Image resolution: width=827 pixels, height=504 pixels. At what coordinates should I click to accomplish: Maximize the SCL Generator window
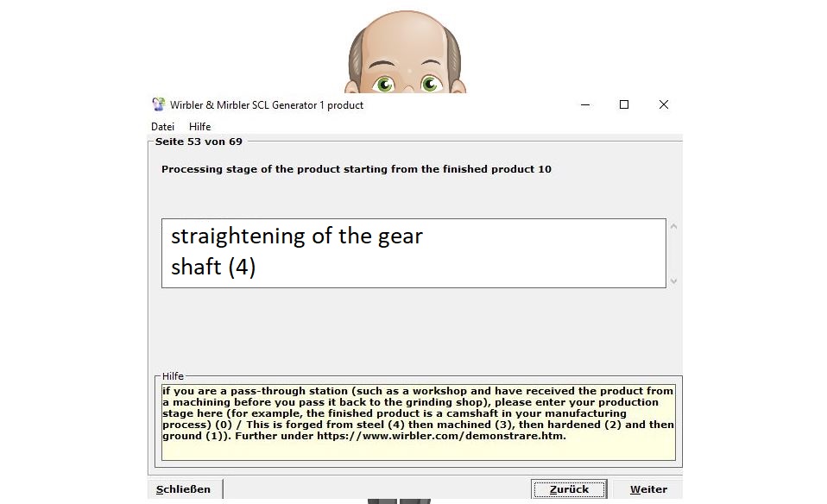click(624, 104)
